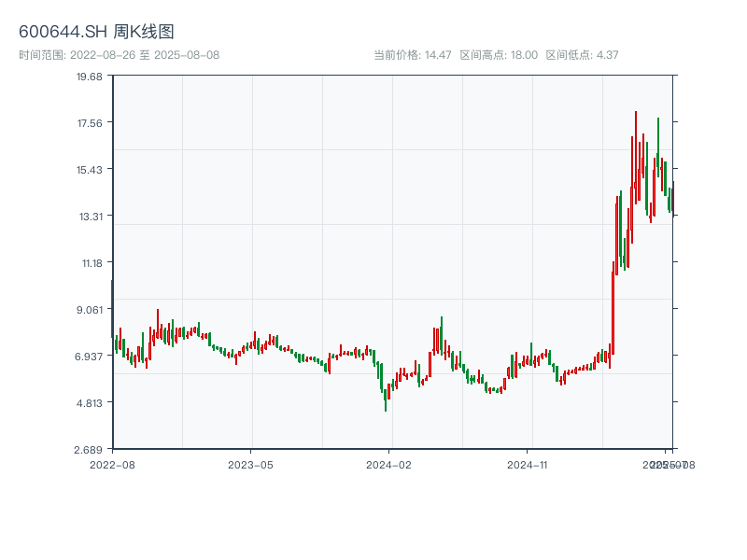Click the y-axis label 15.43

90,170
